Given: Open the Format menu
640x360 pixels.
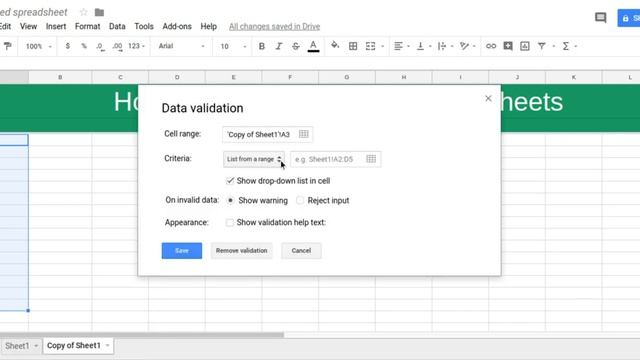Looking at the screenshot, I should point(87,27).
